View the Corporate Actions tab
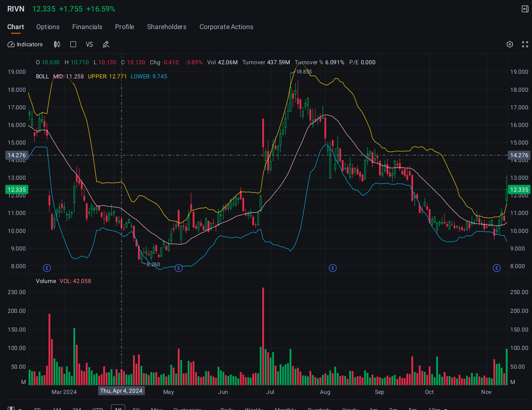The height and width of the screenshot is (410, 532). tap(226, 27)
